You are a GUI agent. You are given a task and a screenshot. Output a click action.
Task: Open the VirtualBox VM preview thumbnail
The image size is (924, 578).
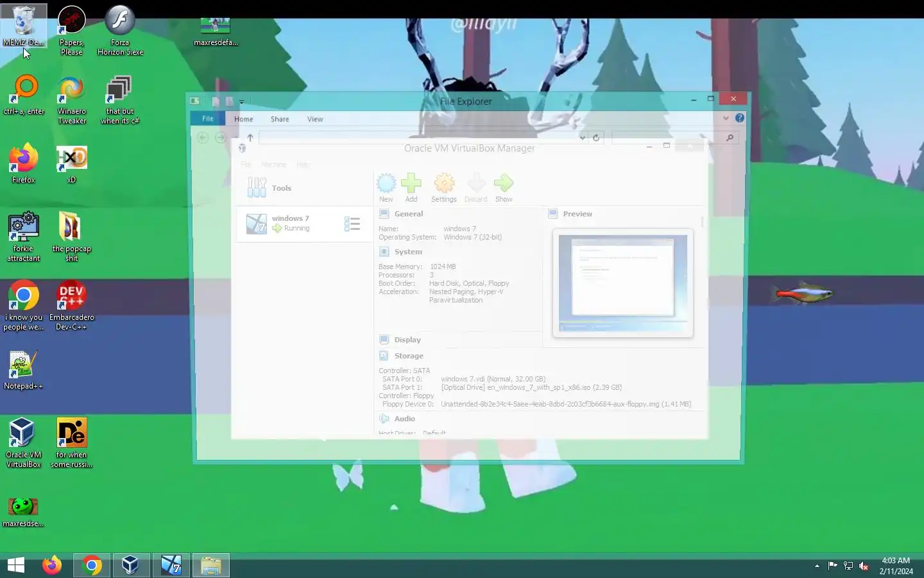[x=622, y=283]
